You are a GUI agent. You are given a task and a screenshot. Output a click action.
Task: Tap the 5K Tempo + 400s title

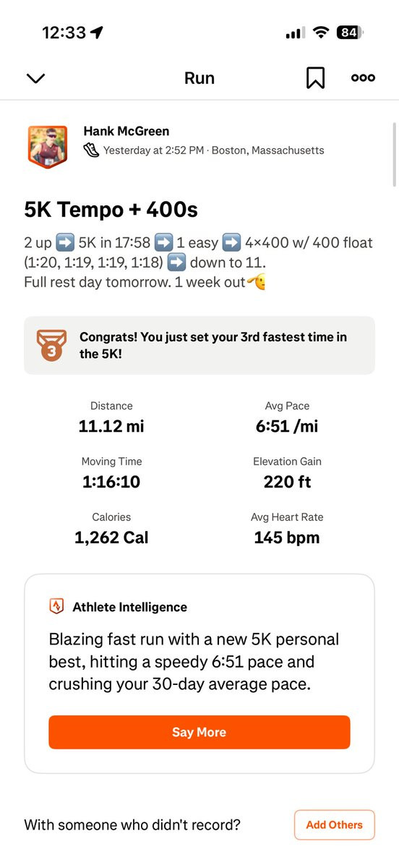pyautogui.click(x=111, y=210)
